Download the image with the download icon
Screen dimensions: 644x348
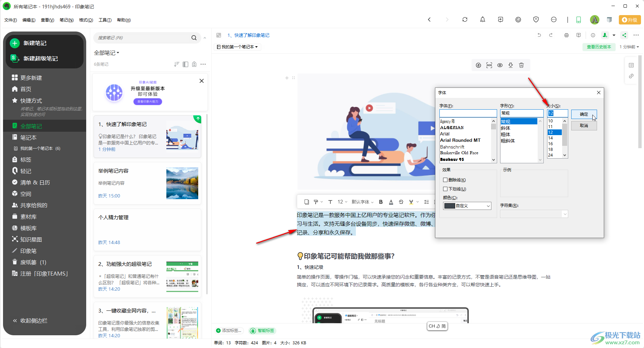point(511,65)
